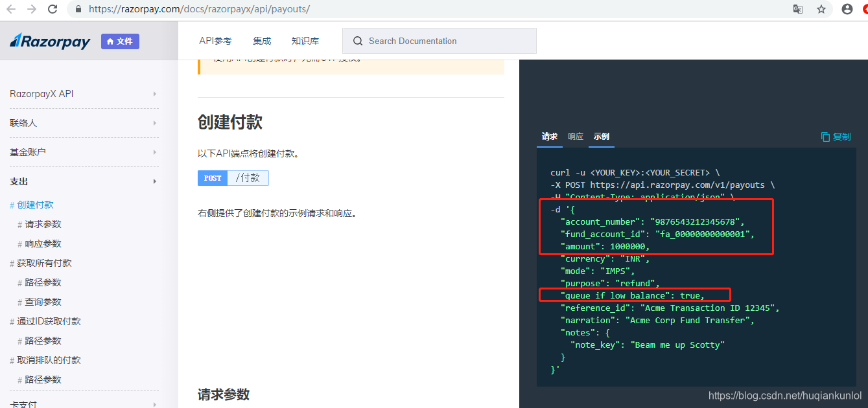Expand RazorpayX API sidebar section

point(84,94)
